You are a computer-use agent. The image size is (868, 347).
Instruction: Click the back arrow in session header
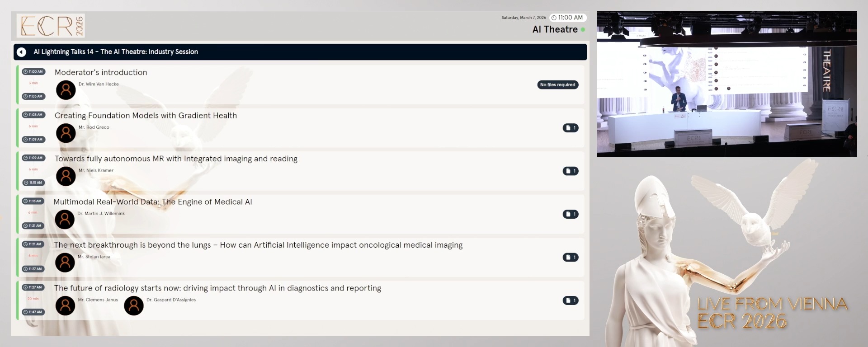click(21, 52)
